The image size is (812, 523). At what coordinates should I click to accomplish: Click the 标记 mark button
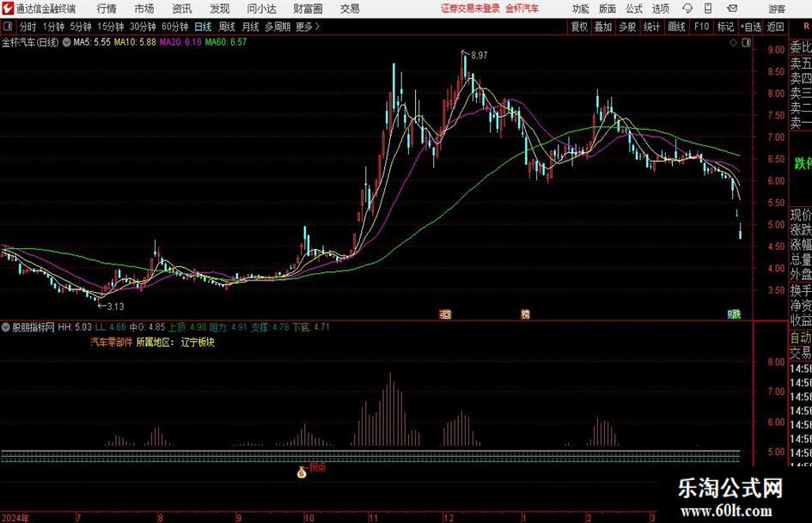pyautogui.click(x=725, y=27)
